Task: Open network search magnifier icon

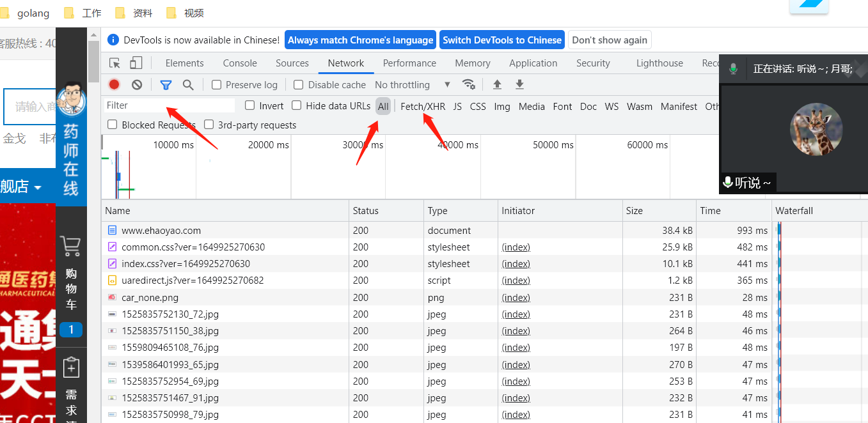Action: [x=188, y=84]
